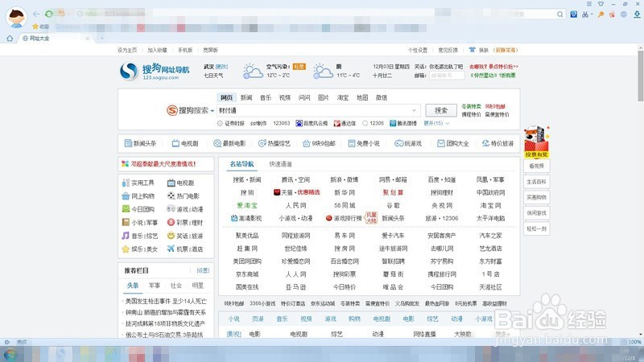
Task: Click the browser back arrow
Action: tap(36, 14)
